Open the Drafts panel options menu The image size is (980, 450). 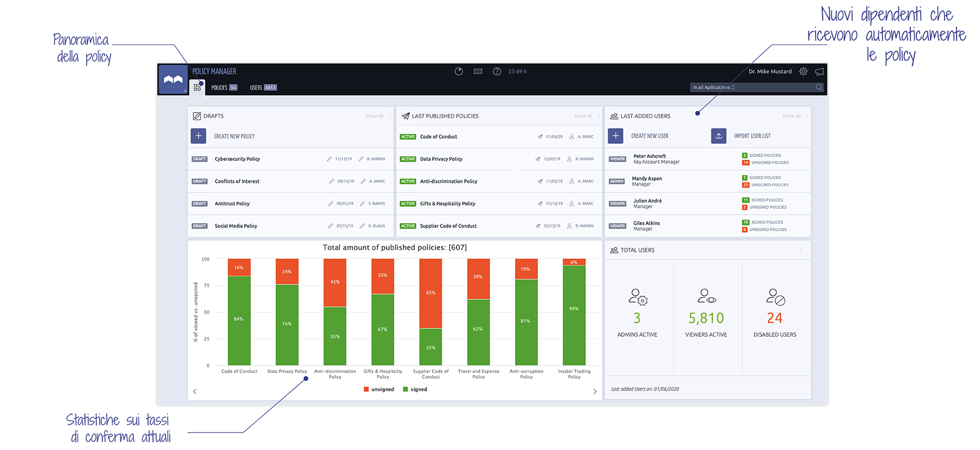point(390,116)
